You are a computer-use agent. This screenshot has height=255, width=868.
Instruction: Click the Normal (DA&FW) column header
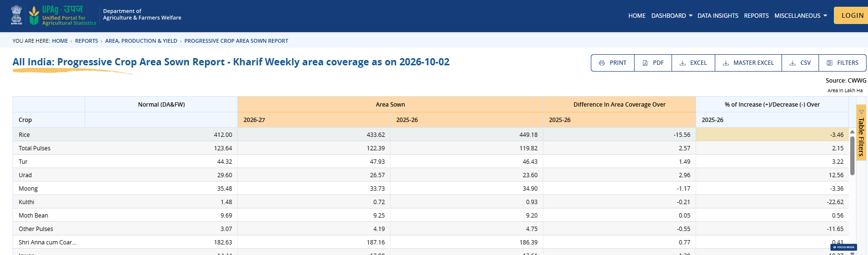(161, 105)
